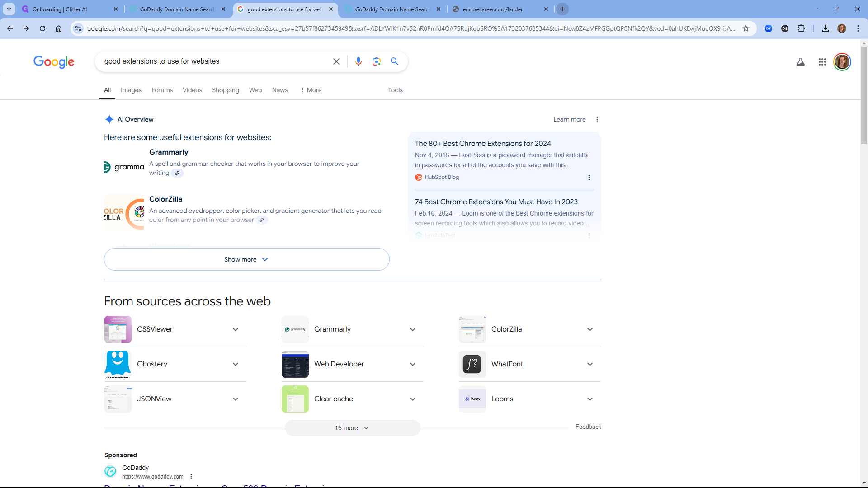Open Search Labs flask icon

pos(800,62)
